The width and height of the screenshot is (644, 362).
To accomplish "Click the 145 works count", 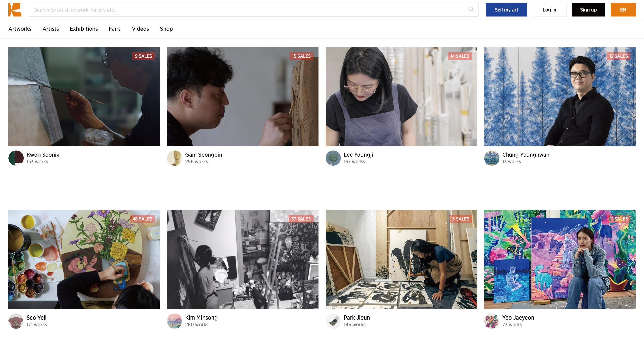I will click(x=354, y=325).
